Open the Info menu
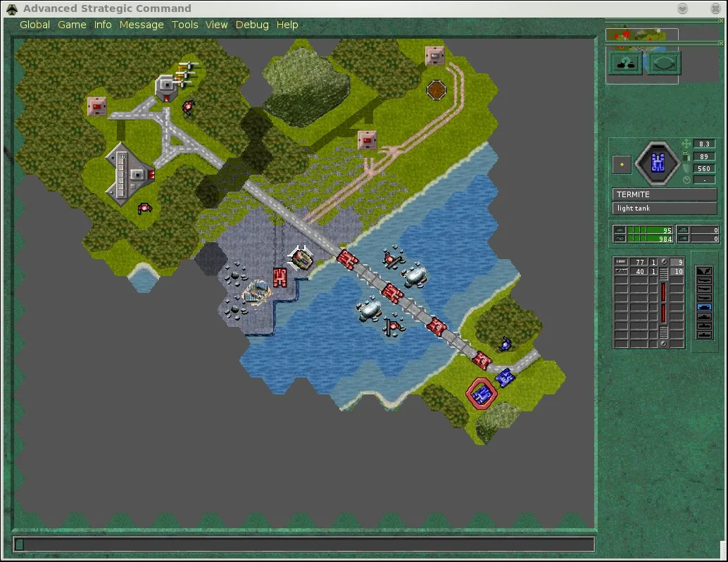This screenshot has width=728, height=562. (103, 25)
